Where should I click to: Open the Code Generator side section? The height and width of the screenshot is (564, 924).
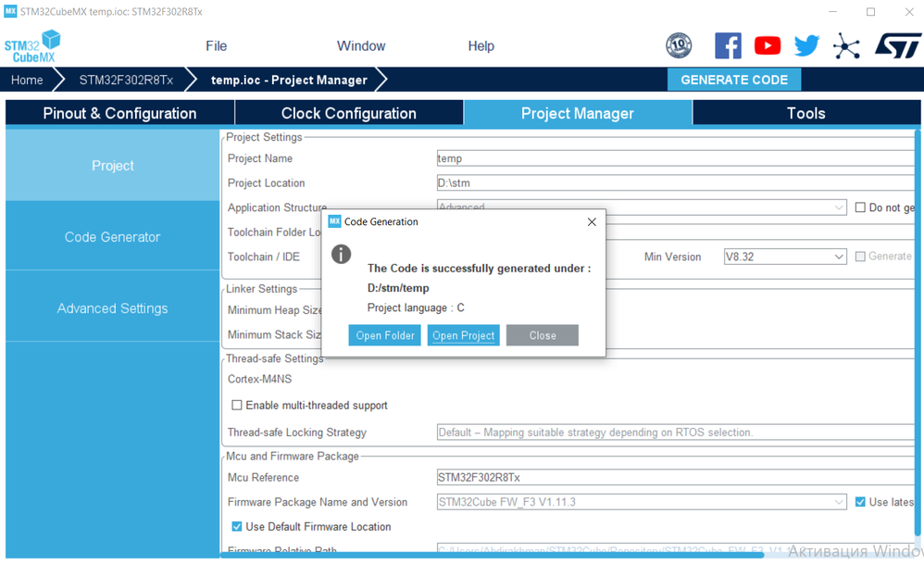pos(113,237)
